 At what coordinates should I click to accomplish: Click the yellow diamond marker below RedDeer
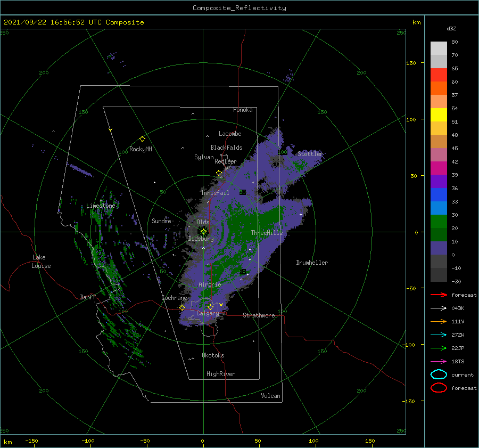[x=219, y=173]
